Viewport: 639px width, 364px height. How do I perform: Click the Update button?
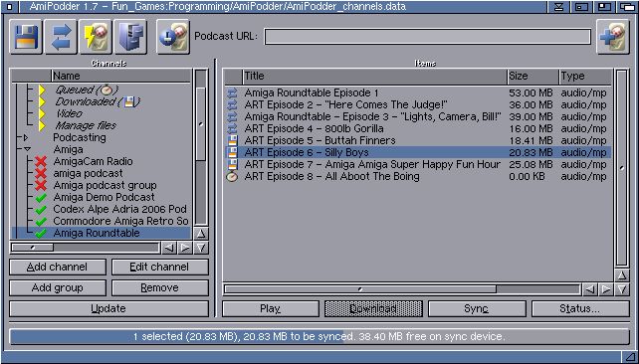point(108,308)
